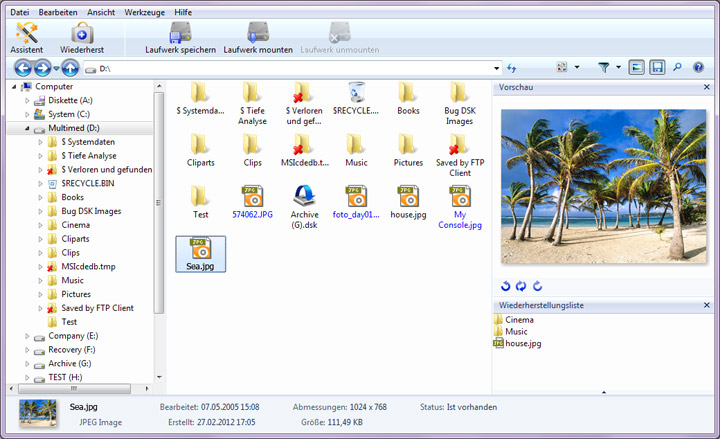Click the Sea.jpg thumbnail in status bar
Screen dimensions: 720x439
38,413
